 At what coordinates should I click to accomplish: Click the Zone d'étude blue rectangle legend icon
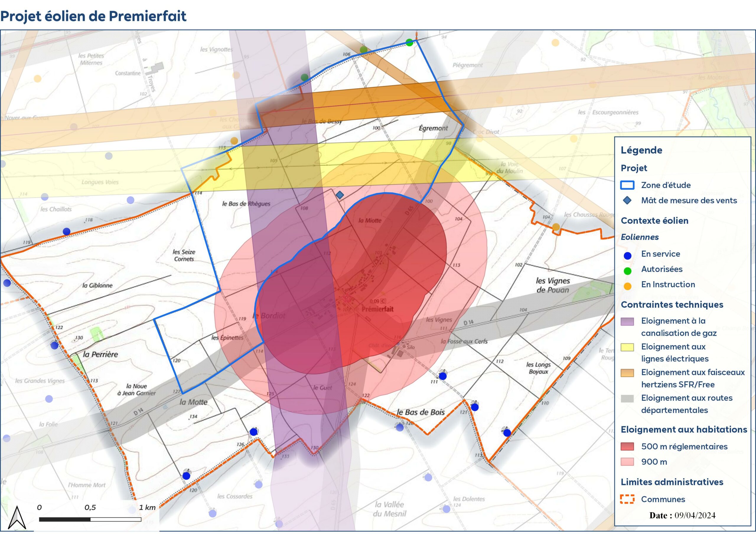(627, 185)
